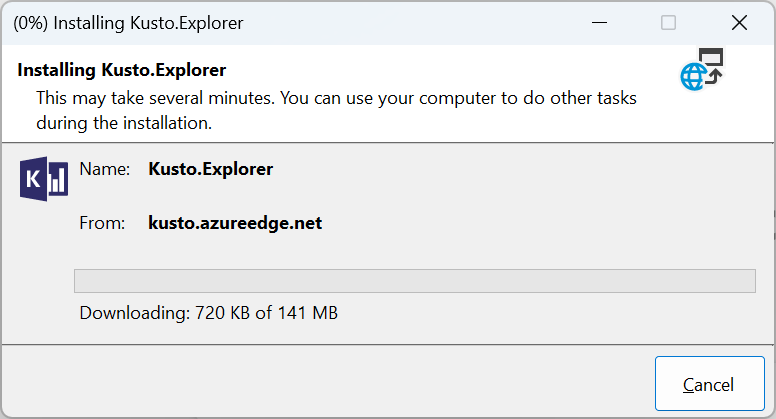Minimize the installer window
This screenshot has width=776, height=419.
coord(598,22)
